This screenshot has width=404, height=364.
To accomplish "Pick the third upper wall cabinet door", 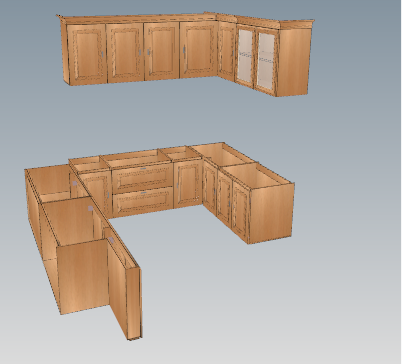I will pyautogui.click(x=162, y=51).
